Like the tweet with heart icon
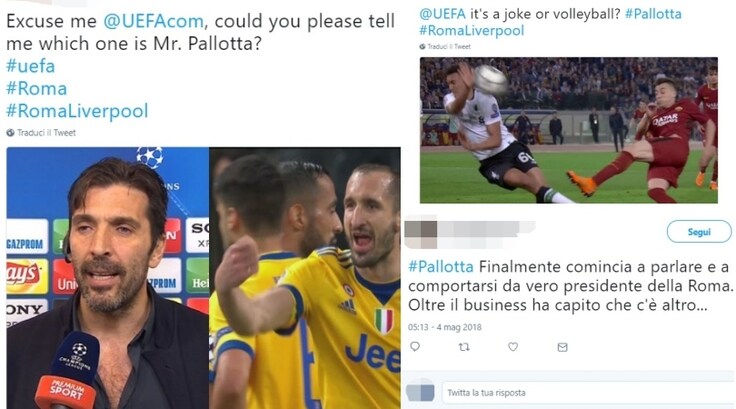Image resolution: width=736 pixels, height=409 pixels. [x=513, y=347]
